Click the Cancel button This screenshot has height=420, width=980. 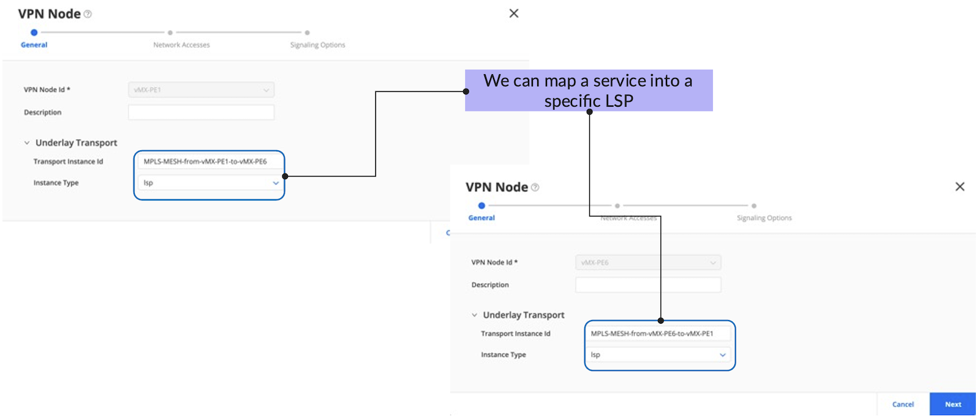coord(903,405)
